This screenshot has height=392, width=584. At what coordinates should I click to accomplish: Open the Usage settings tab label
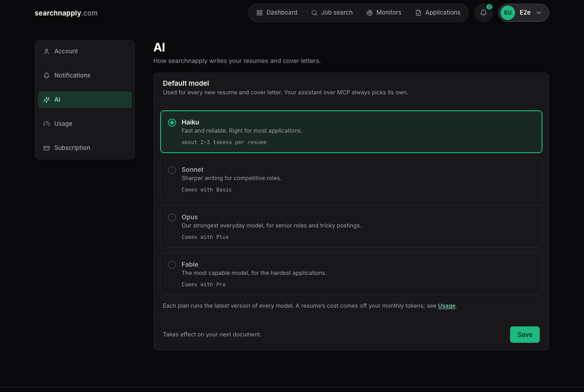(x=63, y=124)
